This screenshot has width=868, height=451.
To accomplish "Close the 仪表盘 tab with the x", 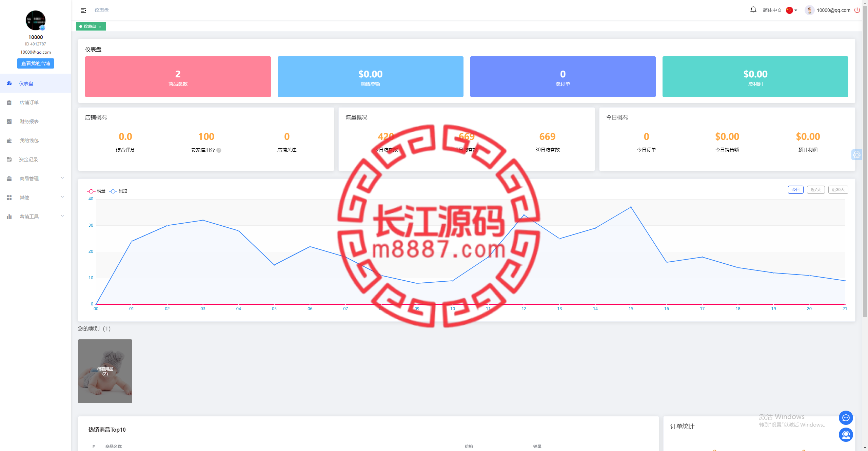I will [x=100, y=26].
